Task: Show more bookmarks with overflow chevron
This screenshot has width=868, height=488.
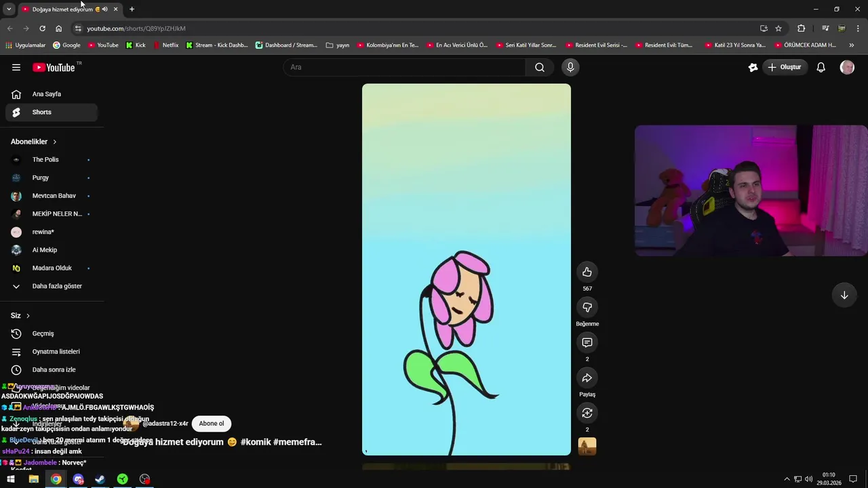Action: coord(852,45)
